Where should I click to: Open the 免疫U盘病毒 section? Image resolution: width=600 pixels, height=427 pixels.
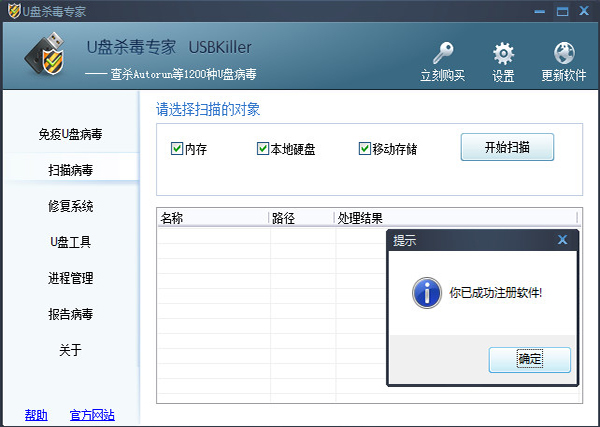pyautogui.click(x=70, y=134)
